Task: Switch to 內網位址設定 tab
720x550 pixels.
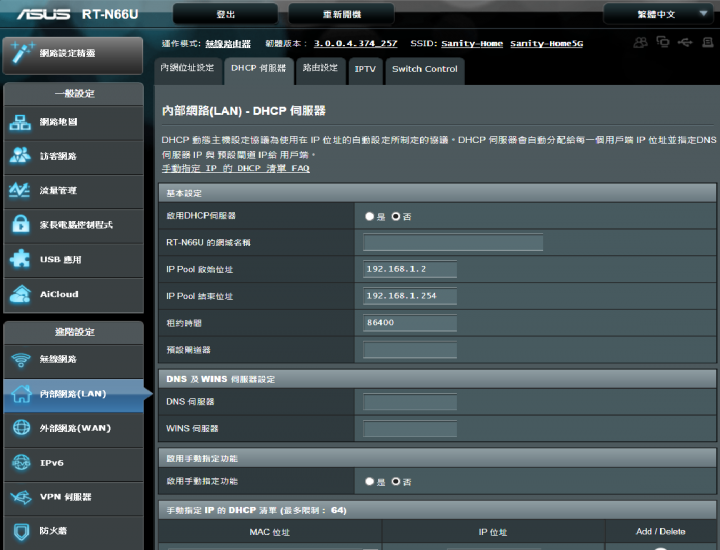Action: click(x=187, y=71)
